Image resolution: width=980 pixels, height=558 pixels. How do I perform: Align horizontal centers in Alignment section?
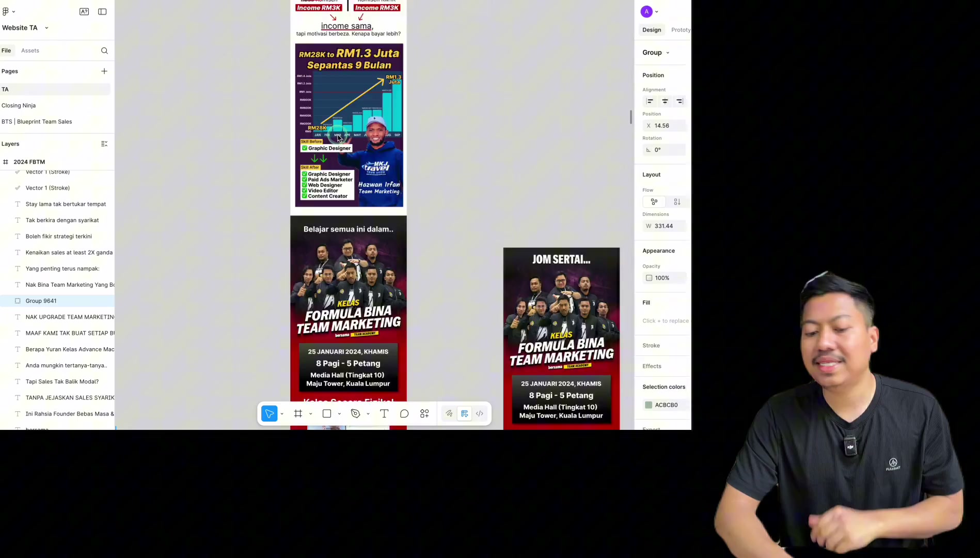[x=665, y=101]
